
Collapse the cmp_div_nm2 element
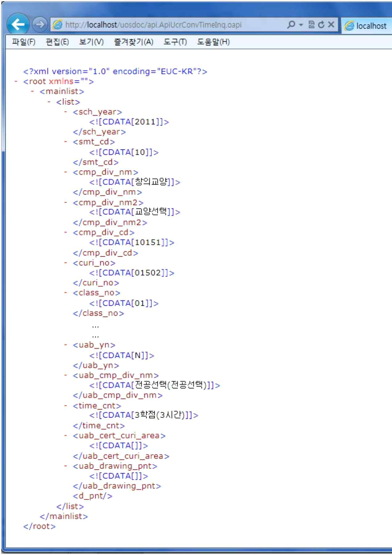point(66,202)
